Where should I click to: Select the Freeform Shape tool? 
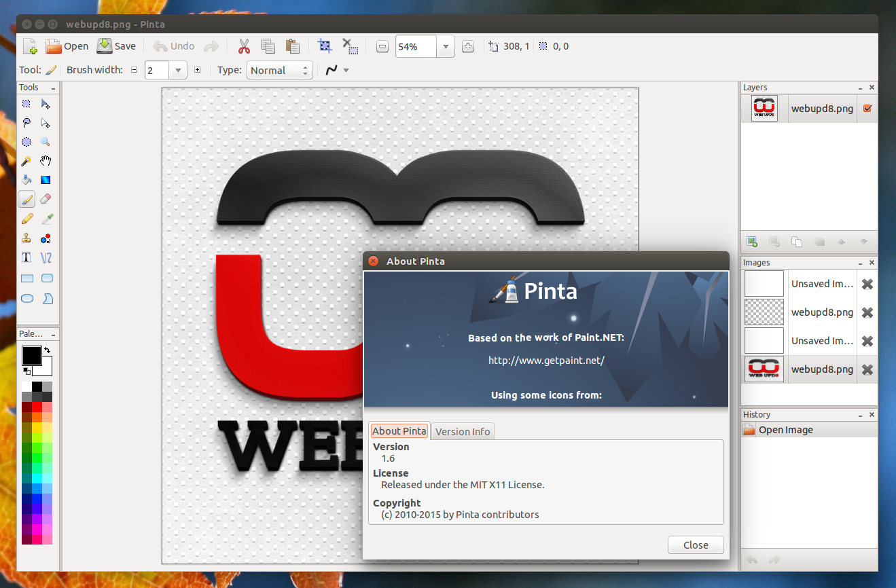(x=47, y=298)
